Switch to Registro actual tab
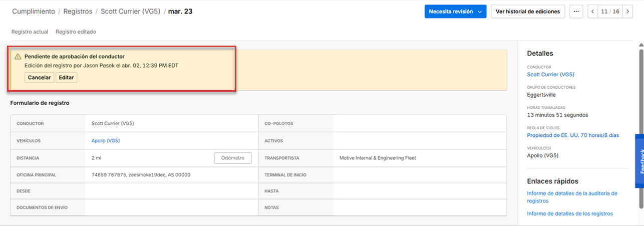644x226 pixels. (30, 32)
